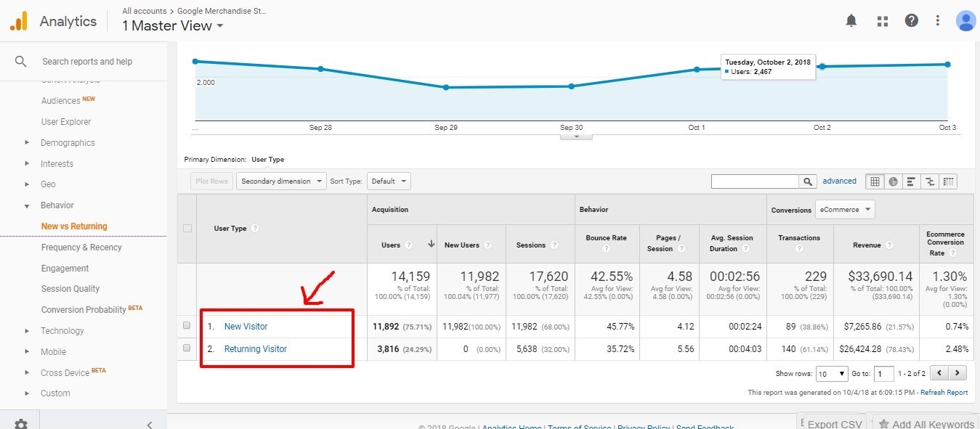Screen dimensions: 980x429
Task: Check the Returning Visitor row checkbox
Action: click(x=187, y=348)
